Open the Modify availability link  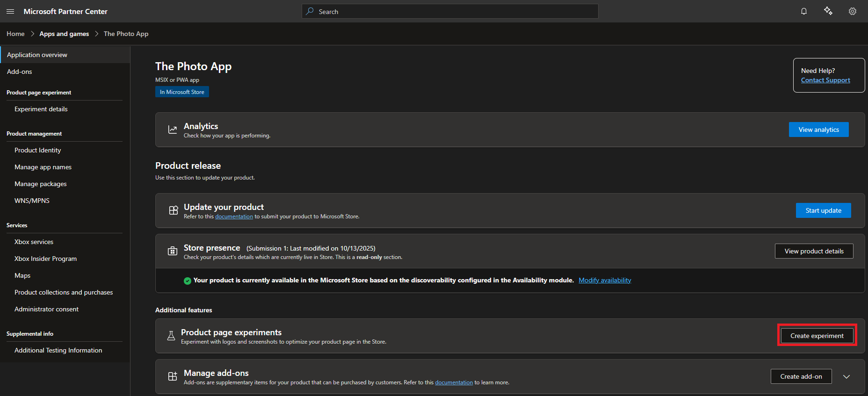click(x=605, y=280)
